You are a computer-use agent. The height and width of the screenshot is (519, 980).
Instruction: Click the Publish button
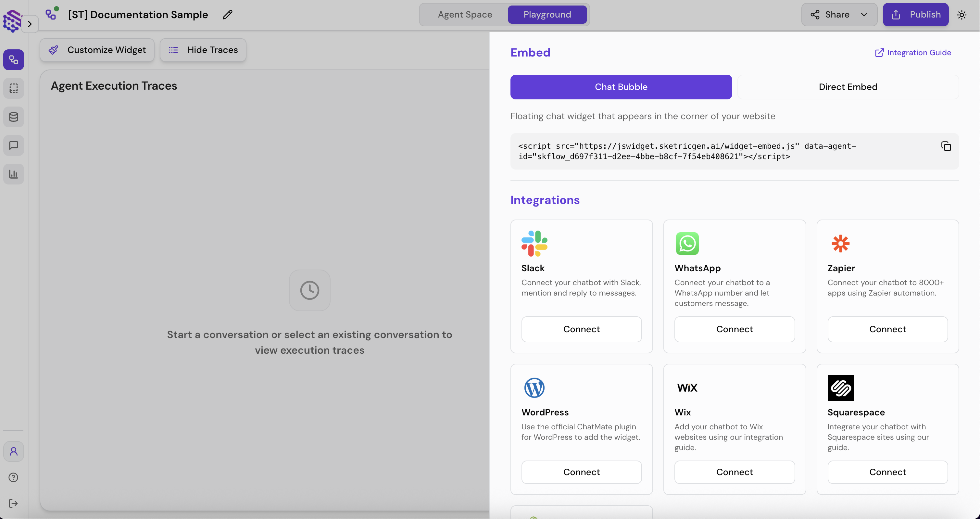(x=915, y=15)
